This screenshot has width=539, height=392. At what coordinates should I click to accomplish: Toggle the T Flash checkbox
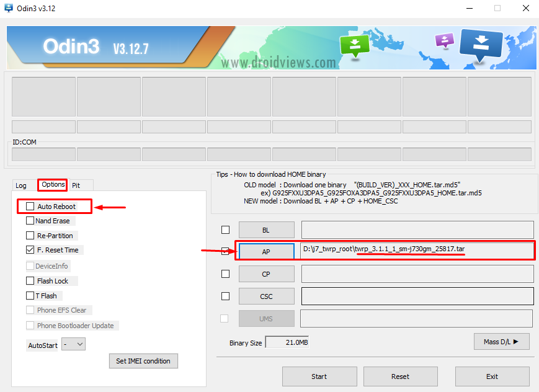click(30, 296)
